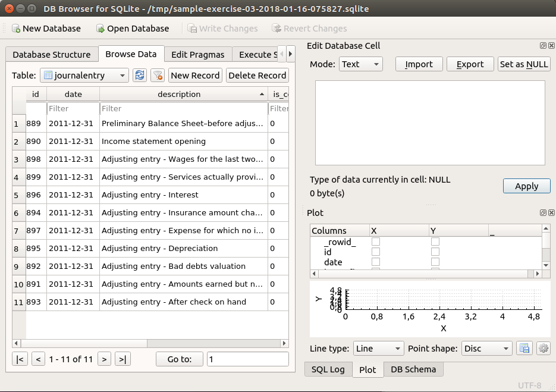This screenshot has width=556, height=392.
Task: Clear all filters using the funnel icon
Action: pyautogui.click(x=158, y=75)
